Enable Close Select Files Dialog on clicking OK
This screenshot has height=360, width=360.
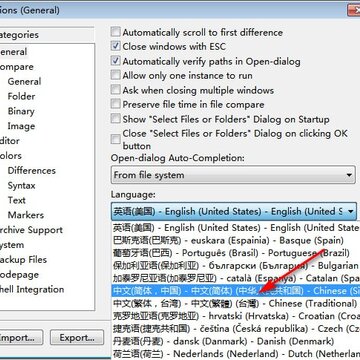116,139
